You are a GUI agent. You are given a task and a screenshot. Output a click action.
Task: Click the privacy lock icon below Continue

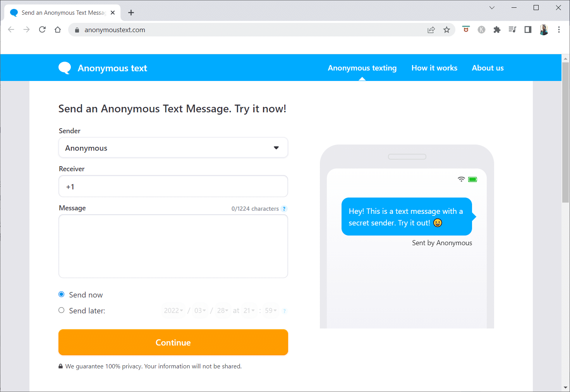[60, 366]
